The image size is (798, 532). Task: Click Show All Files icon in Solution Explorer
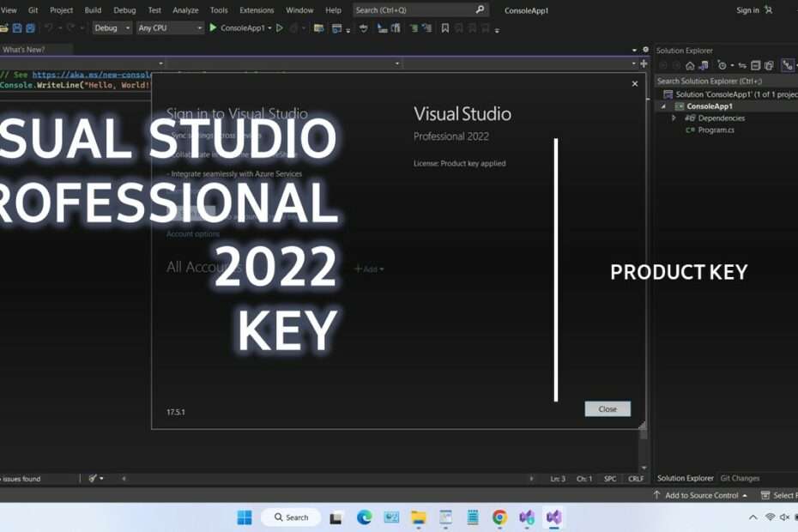(x=769, y=65)
